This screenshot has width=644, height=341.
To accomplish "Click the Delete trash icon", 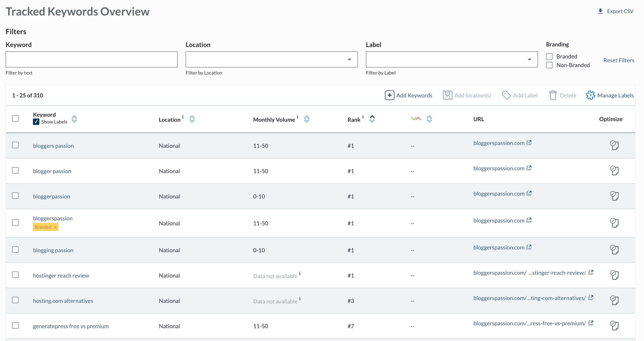I will (553, 95).
